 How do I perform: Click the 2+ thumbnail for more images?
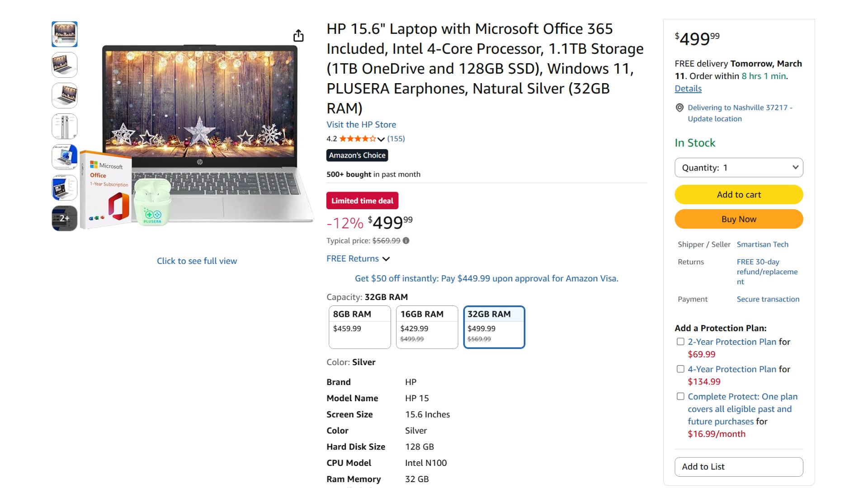(x=64, y=218)
